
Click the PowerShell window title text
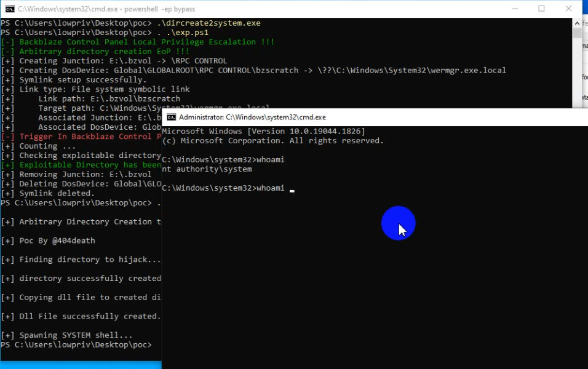[106, 9]
